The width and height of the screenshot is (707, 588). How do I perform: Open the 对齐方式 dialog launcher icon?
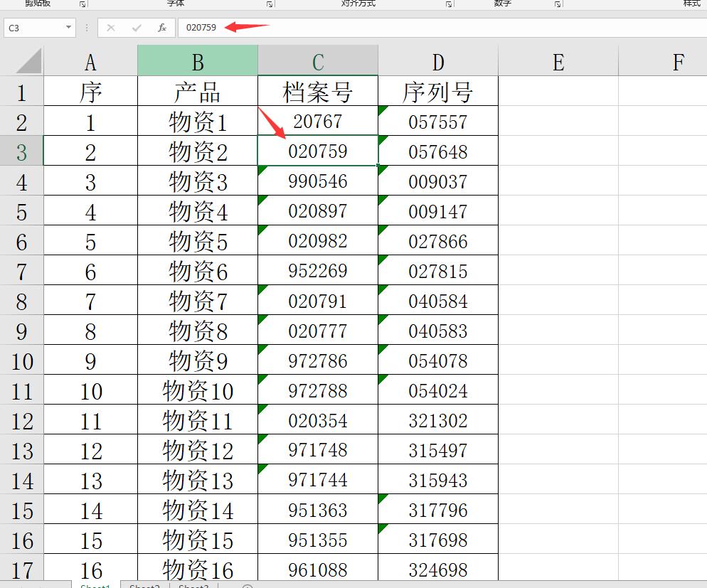click(x=450, y=4)
